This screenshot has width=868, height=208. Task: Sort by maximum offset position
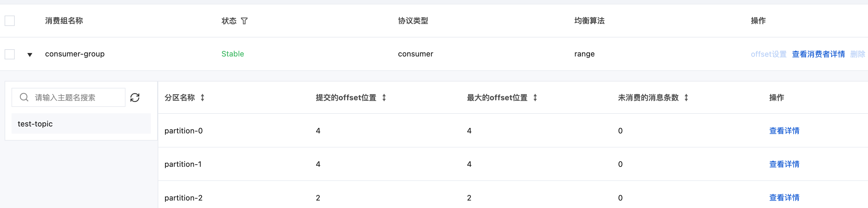[x=535, y=98]
